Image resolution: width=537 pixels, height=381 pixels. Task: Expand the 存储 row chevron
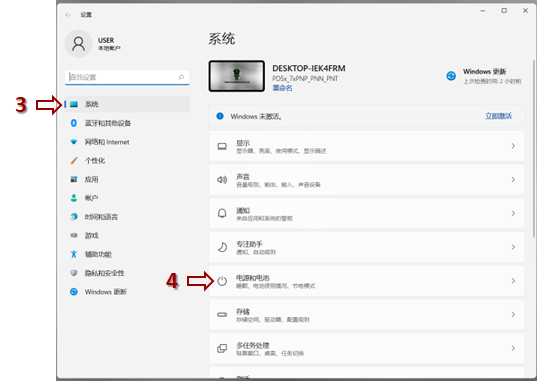(513, 315)
